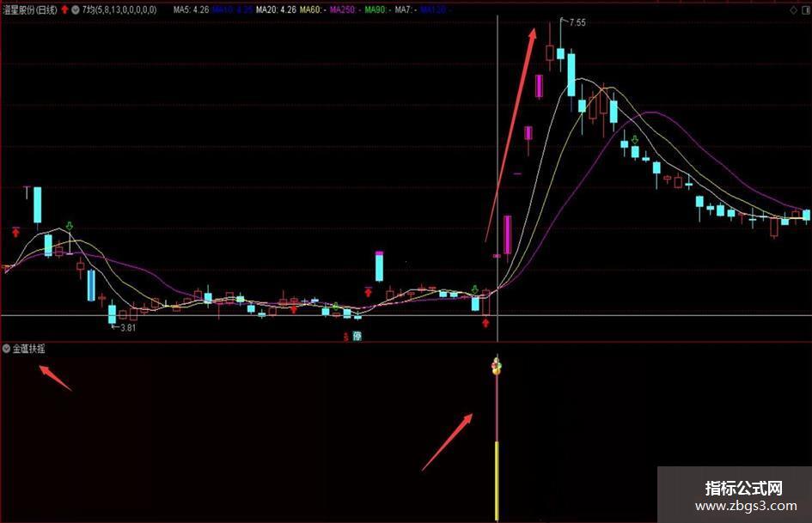The image size is (812, 523).
Task: Click the 澄星股份(日线) stock title
Action: click(x=29, y=9)
